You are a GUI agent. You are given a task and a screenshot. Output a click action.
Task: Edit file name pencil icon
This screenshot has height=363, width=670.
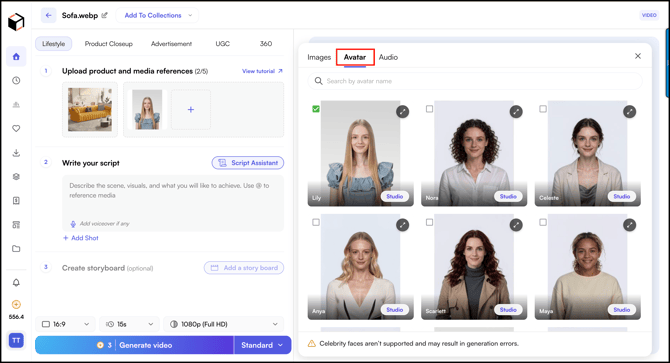[x=105, y=15]
